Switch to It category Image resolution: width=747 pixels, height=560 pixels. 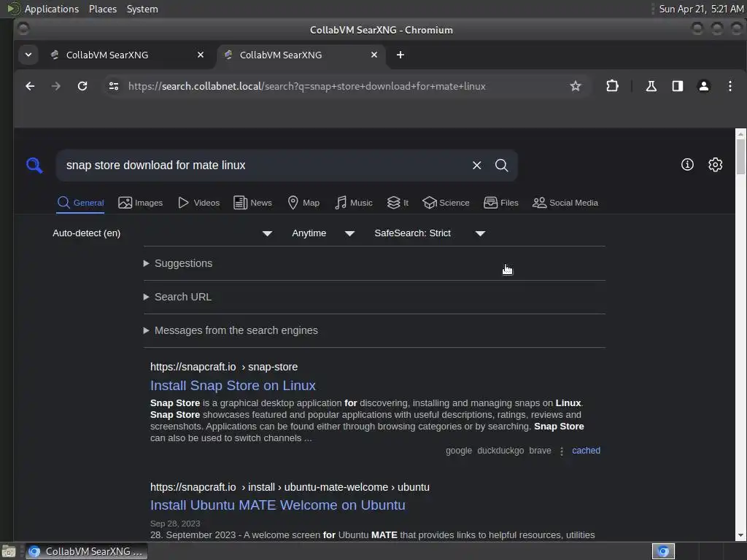398,203
